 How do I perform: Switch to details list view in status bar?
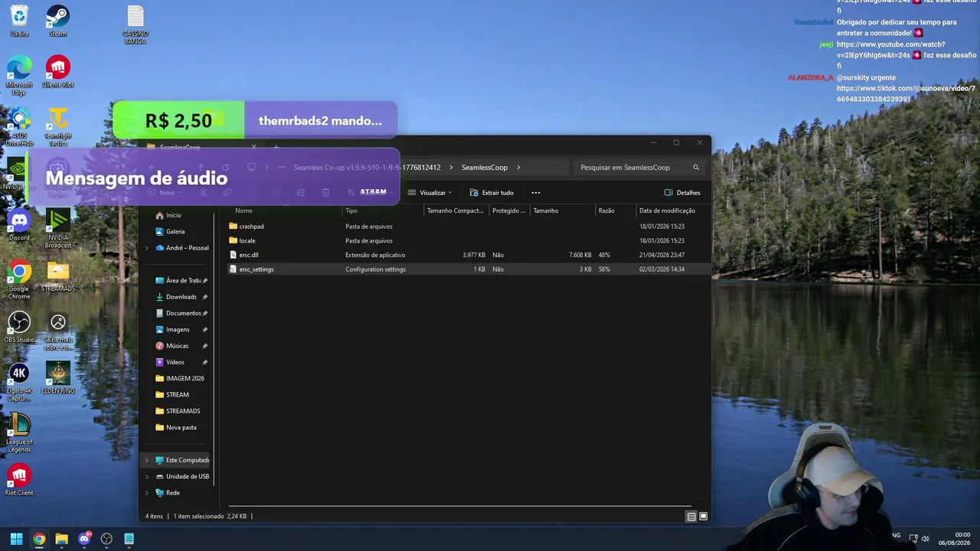(x=691, y=517)
